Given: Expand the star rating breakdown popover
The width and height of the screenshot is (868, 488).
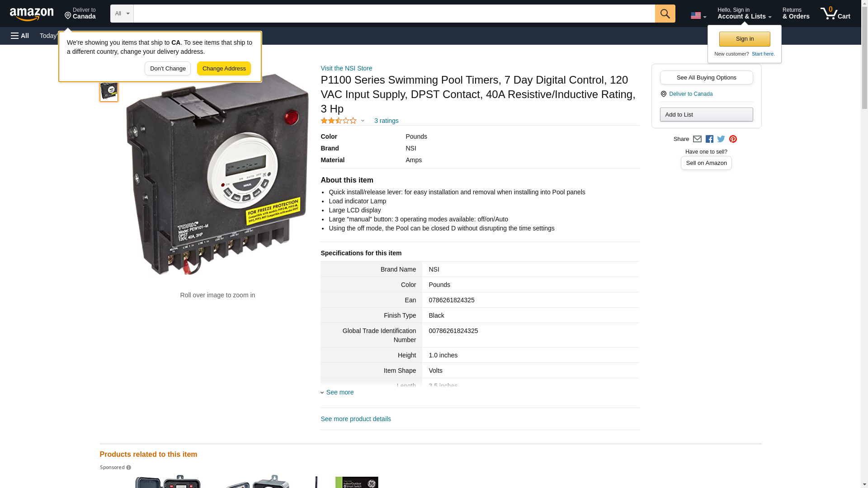Looking at the screenshot, I should coord(363,121).
